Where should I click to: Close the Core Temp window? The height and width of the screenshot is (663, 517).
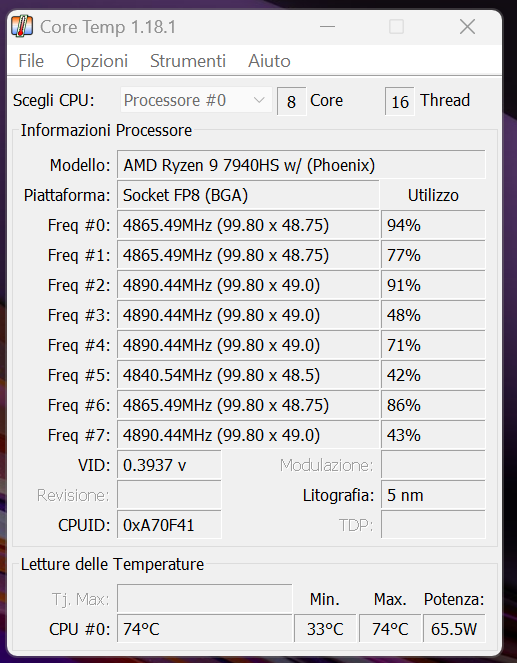[467, 27]
